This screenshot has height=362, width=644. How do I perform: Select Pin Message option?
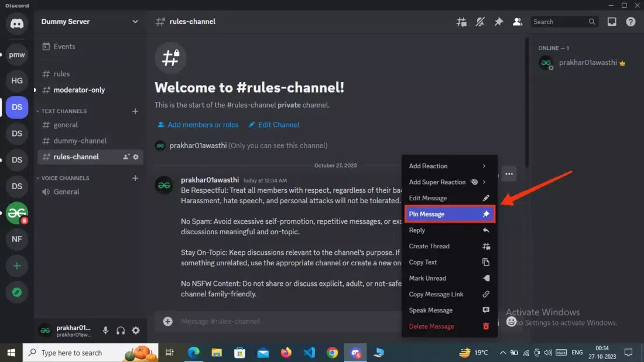pos(449,214)
